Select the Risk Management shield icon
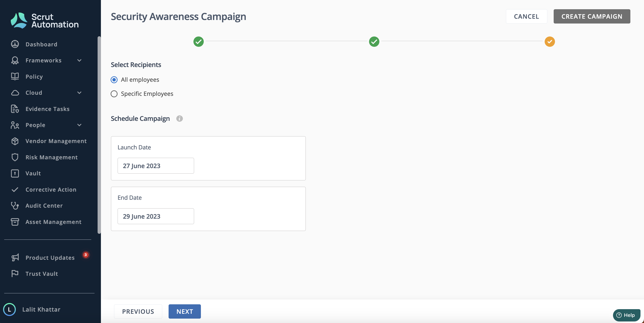The image size is (644, 323). point(15,157)
